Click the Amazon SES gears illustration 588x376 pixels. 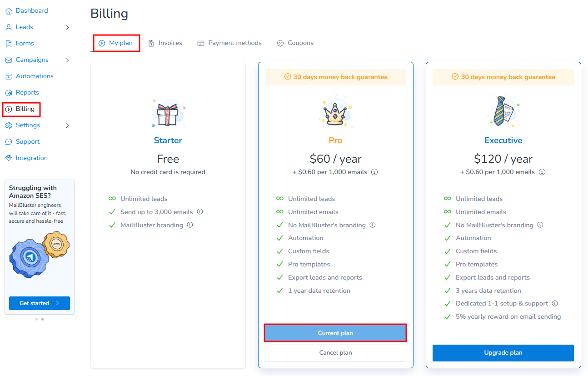(40, 254)
